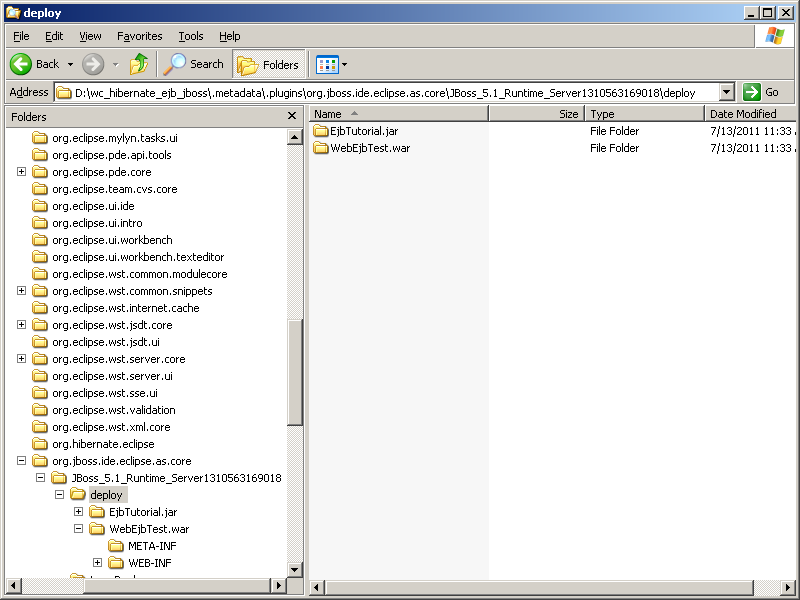Select org.eclipse.ui.workbench.texteditor folder icon

(39, 257)
